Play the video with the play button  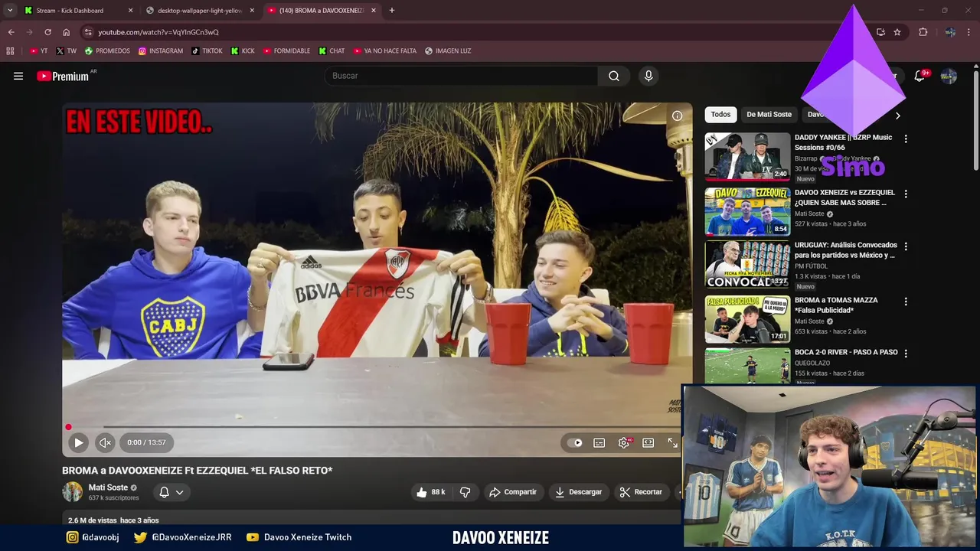click(78, 442)
